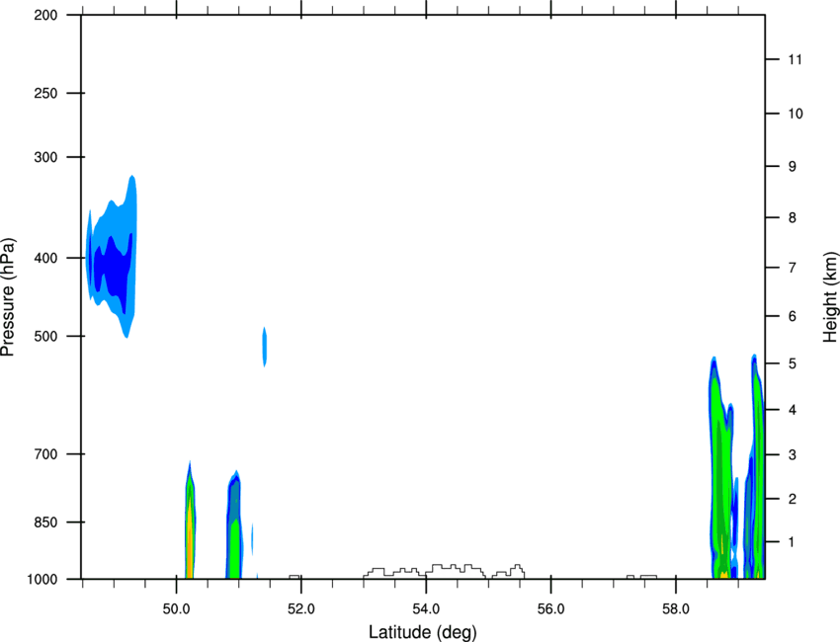840x642 pixels.
Task: Click the 8 km height label
Action: coord(792,218)
